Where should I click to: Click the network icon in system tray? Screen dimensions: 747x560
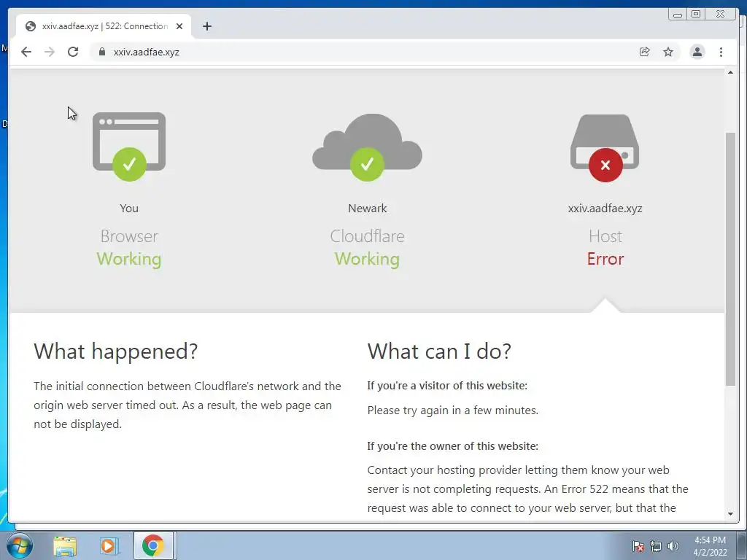(656, 546)
